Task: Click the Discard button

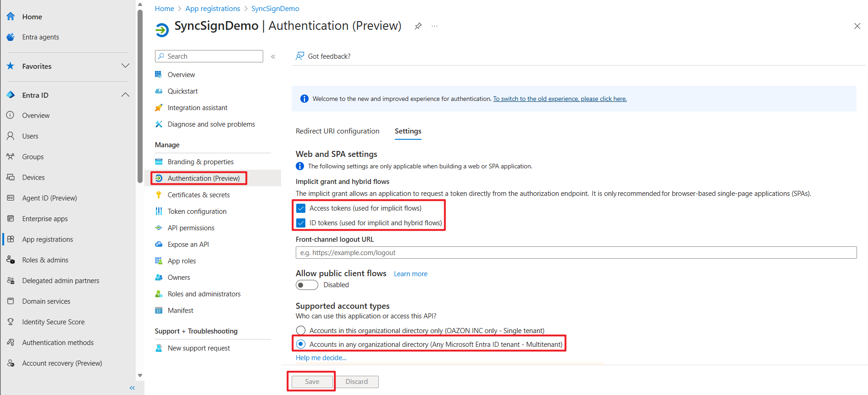Action: [x=356, y=382]
